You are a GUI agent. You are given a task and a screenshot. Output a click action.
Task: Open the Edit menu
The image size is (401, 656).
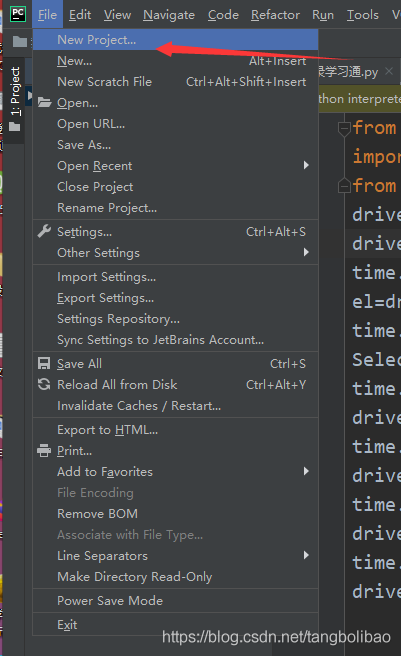(80, 15)
